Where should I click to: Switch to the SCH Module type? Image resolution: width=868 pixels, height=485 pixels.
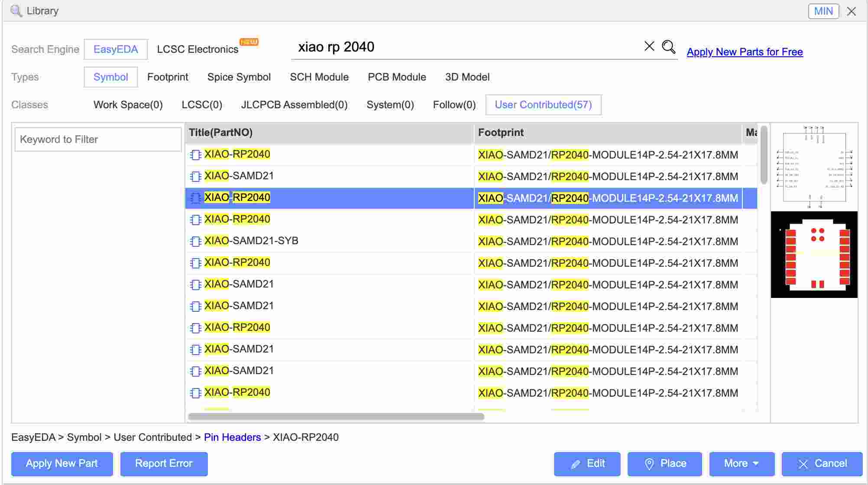click(x=319, y=77)
